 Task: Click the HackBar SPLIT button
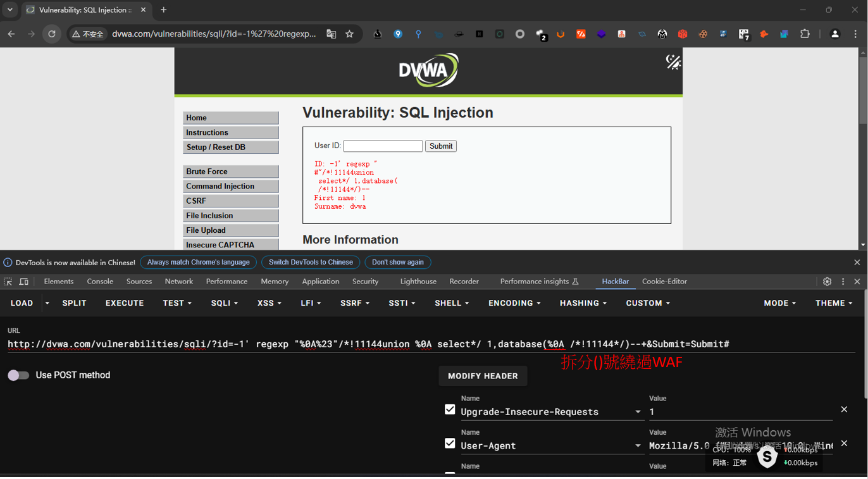pos(74,303)
